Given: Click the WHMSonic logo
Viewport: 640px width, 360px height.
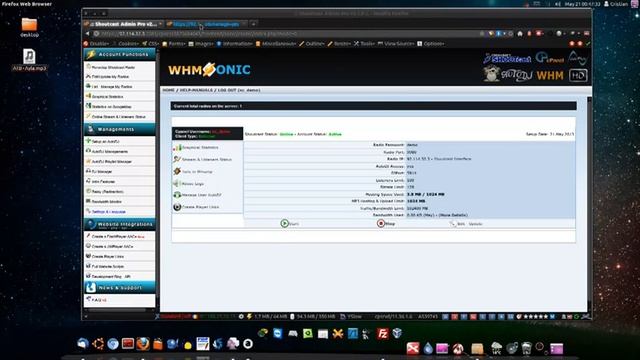Looking at the screenshot, I should [x=209, y=70].
